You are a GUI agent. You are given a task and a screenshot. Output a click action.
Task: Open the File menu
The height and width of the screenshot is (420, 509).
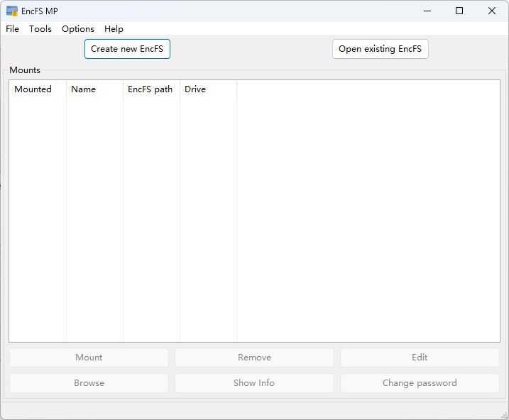12,29
